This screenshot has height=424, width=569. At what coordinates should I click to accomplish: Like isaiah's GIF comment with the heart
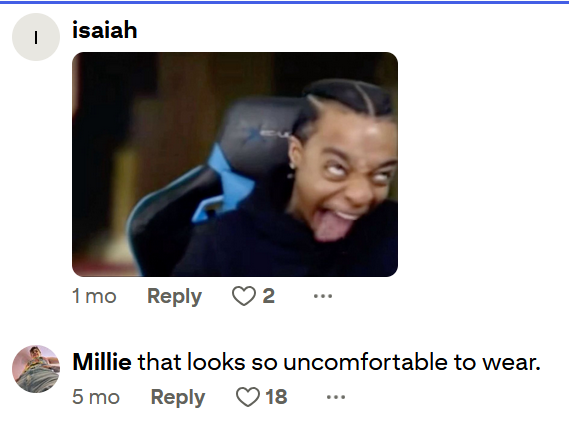click(243, 296)
